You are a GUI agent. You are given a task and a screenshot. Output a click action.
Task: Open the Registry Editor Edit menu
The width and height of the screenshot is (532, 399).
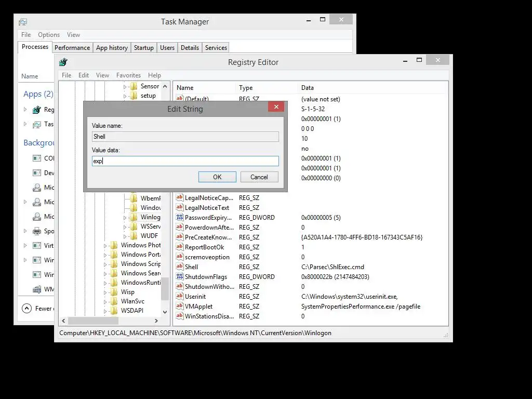(84, 75)
